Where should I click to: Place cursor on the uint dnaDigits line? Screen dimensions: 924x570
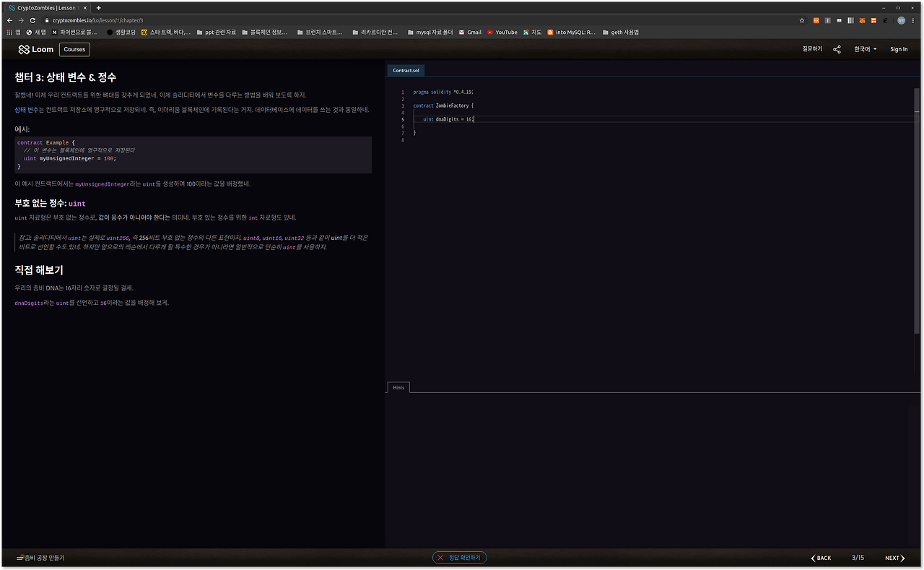tap(448, 119)
